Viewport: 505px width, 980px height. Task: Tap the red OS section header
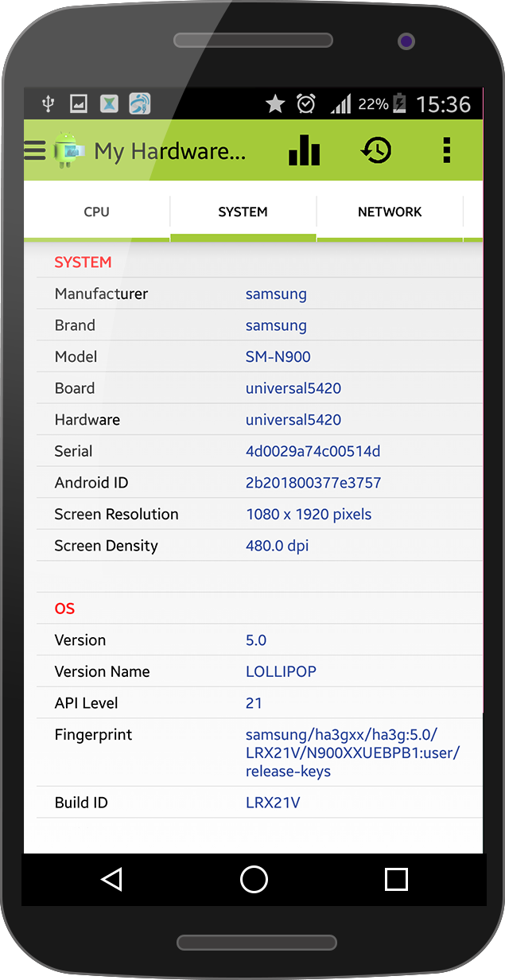pyautogui.click(x=64, y=609)
